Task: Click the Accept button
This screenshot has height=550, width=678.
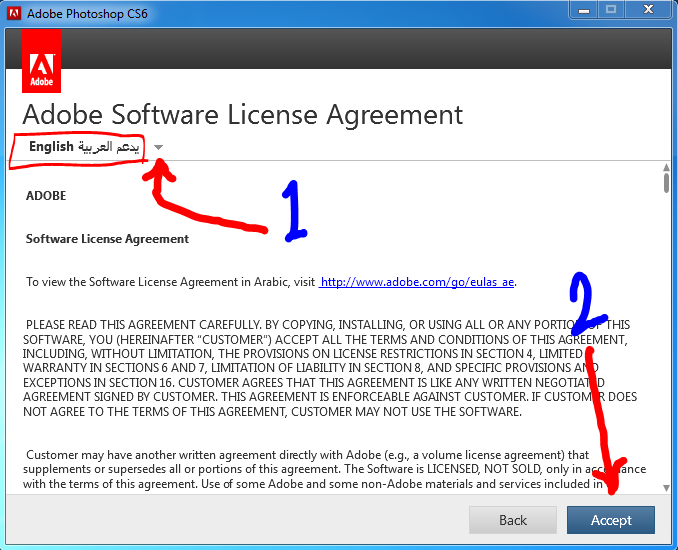Action: point(611,520)
